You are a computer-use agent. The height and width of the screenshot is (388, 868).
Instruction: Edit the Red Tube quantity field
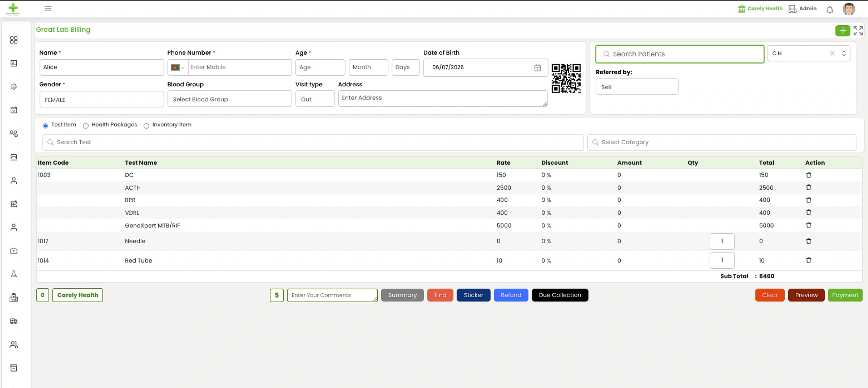click(722, 260)
